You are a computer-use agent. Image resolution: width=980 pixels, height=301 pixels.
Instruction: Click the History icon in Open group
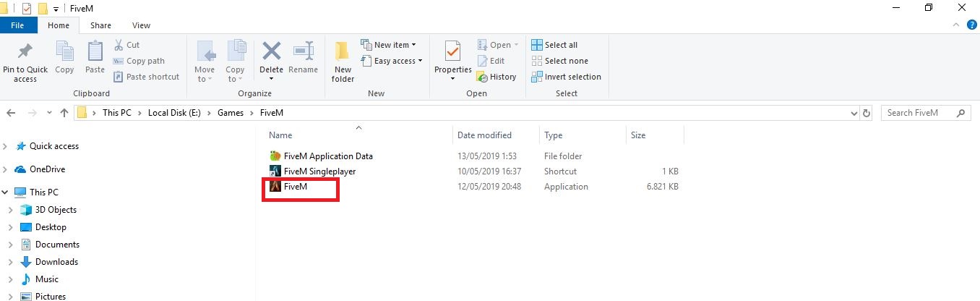[x=483, y=77]
